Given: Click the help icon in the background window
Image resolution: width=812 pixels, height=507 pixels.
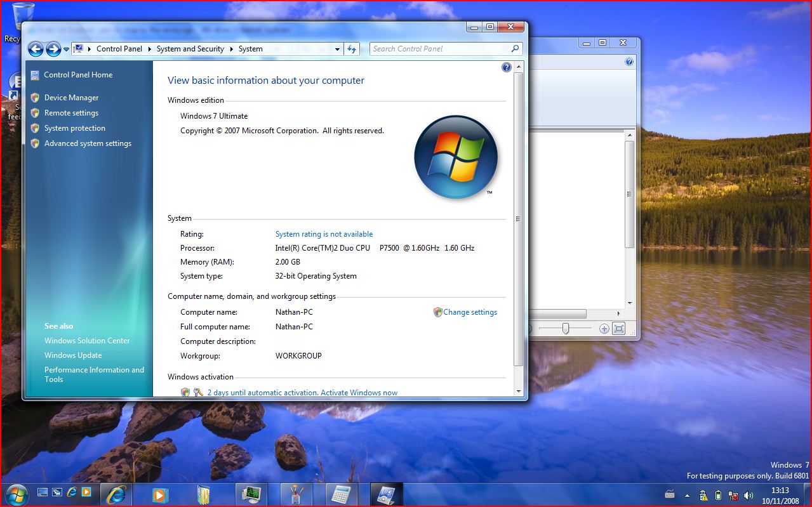Looking at the screenshot, I should tap(629, 62).
